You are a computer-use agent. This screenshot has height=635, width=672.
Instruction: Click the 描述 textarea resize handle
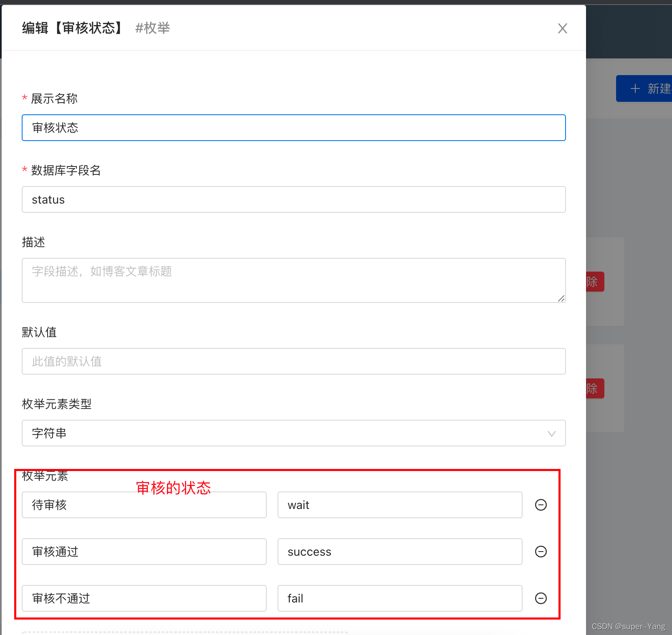(x=561, y=298)
